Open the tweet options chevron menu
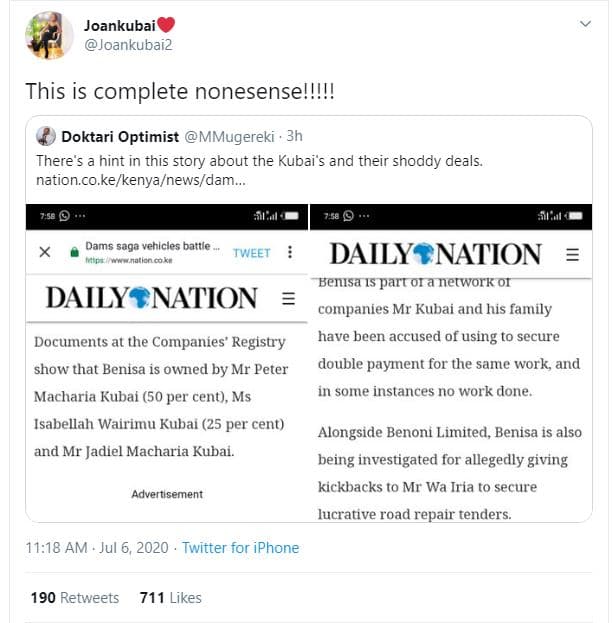Screen dimensions: 613x623 click(x=586, y=23)
